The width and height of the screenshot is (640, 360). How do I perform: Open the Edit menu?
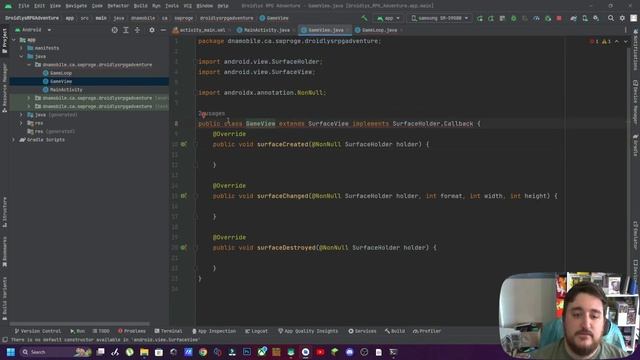[x=39, y=6]
